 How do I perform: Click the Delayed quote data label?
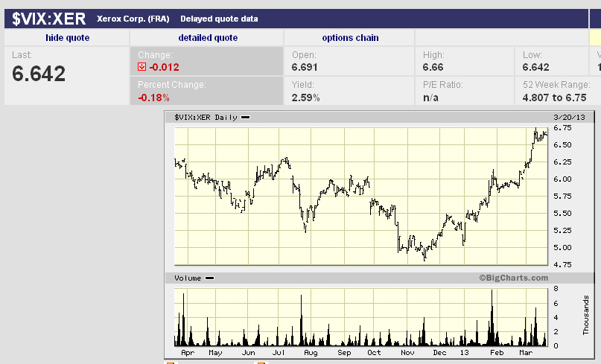pyautogui.click(x=219, y=19)
